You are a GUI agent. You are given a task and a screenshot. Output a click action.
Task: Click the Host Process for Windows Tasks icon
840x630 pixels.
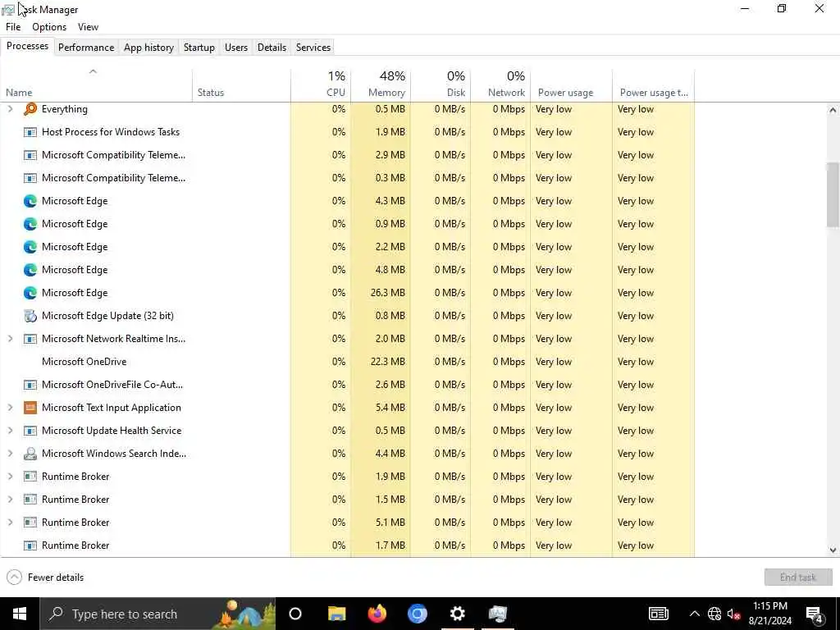click(x=30, y=132)
